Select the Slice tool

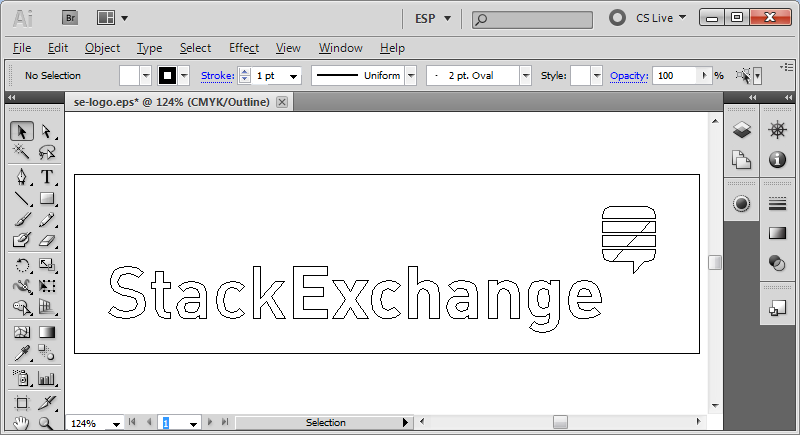tap(46, 403)
